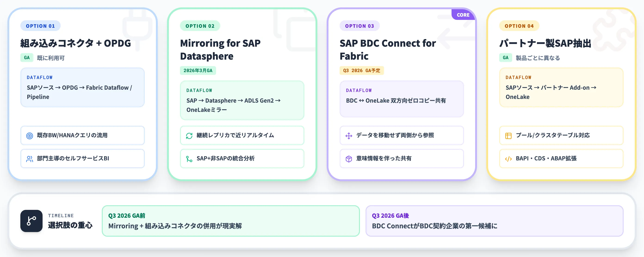Click the Q3 2026 GA後 timeline panel
Viewport: 644px width, 257px height.
tap(495, 221)
